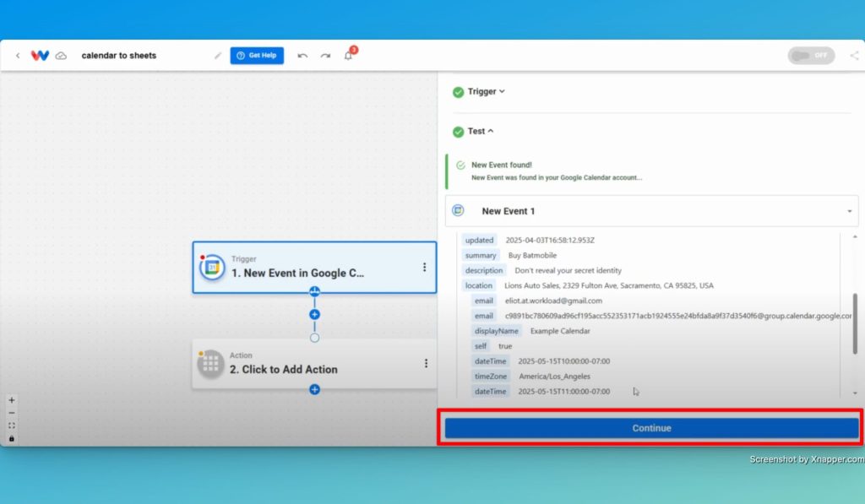Open the notifications bell
The width and height of the screenshot is (865, 504).
[x=348, y=56]
